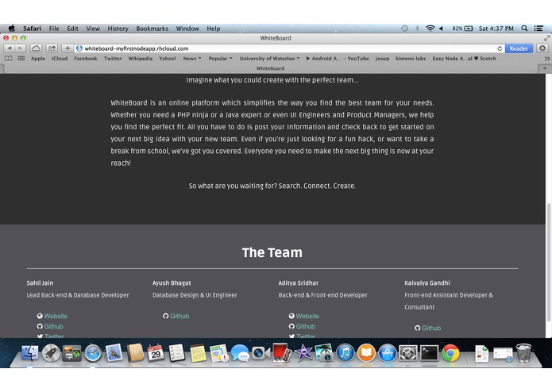The image size is (552, 392).
Task: Show Reading List open-book icon
Action: point(9,59)
